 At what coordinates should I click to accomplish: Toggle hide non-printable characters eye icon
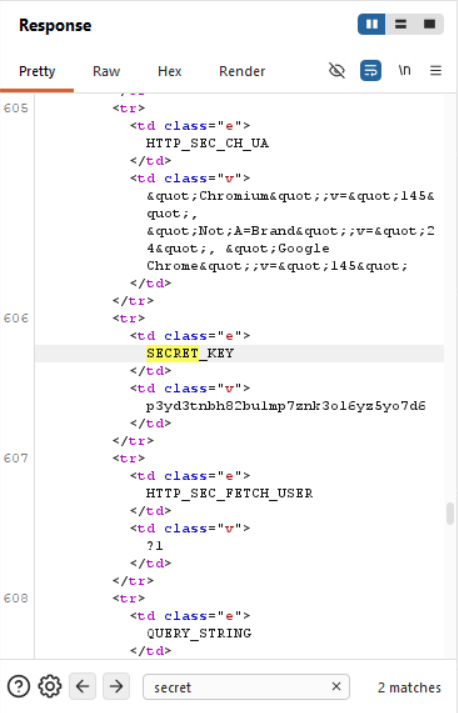[x=337, y=70]
